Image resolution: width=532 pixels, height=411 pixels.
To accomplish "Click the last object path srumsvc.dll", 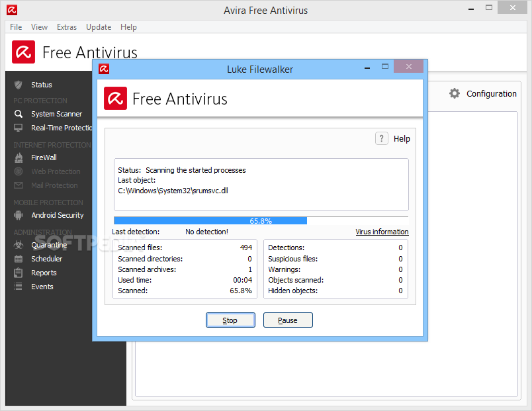I will click(173, 191).
